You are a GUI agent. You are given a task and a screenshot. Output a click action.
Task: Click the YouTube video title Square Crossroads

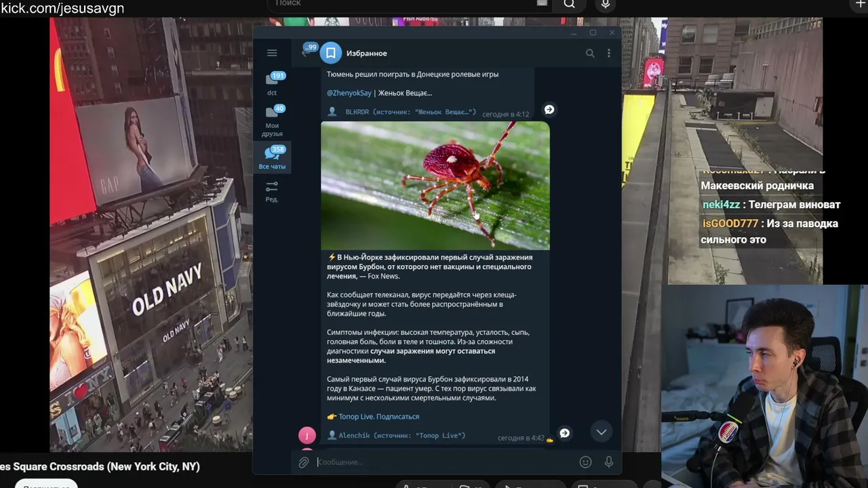click(x=100, y=467)
